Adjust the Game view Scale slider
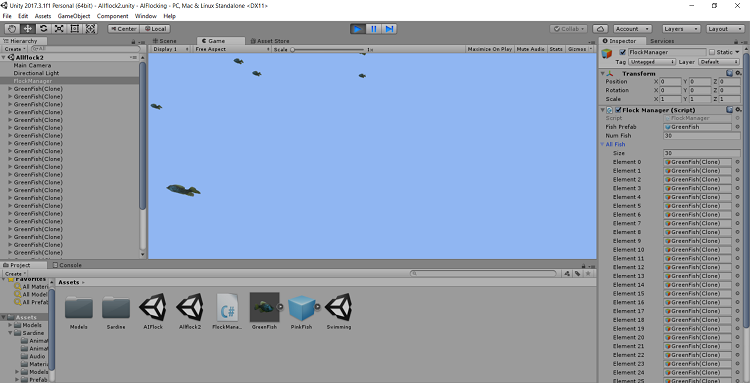 tap(328, 49)
